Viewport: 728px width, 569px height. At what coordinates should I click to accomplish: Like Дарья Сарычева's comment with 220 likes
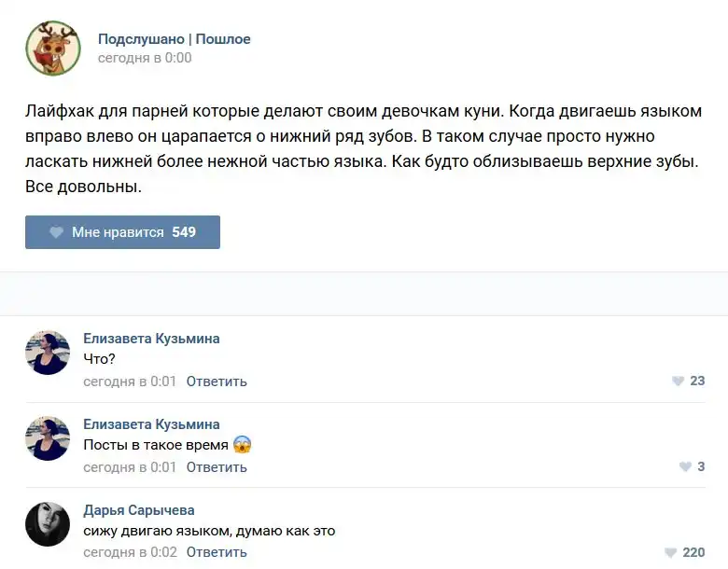click(670, 552)
